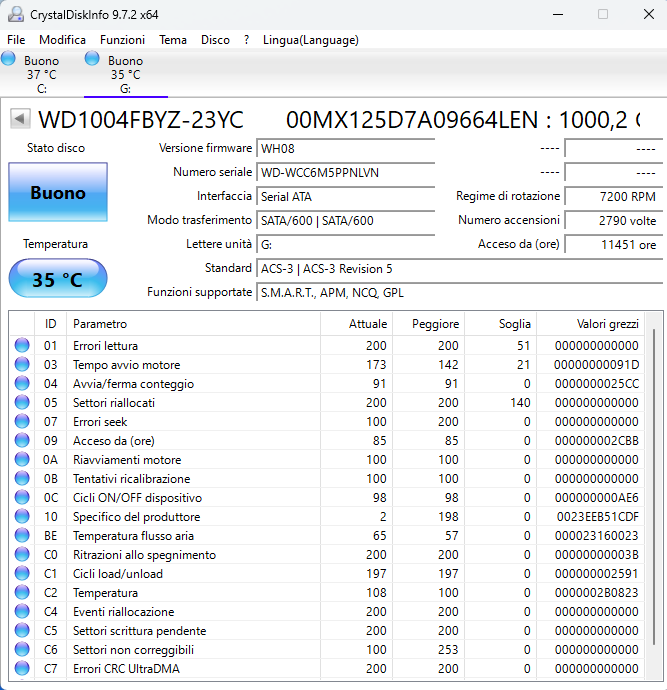Open the File menu
667x690 pixels.
16,40
